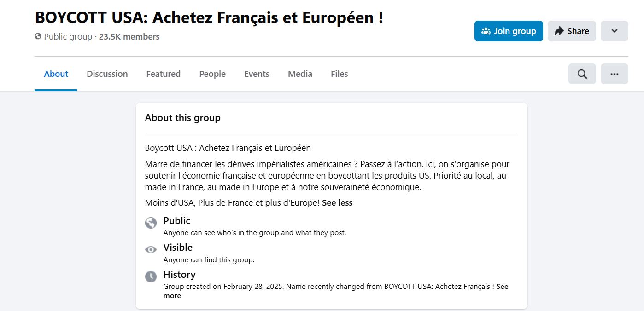This screenshot has width=644, height=311.
Task: Collapse description with See less
Action: pos(337,203)
